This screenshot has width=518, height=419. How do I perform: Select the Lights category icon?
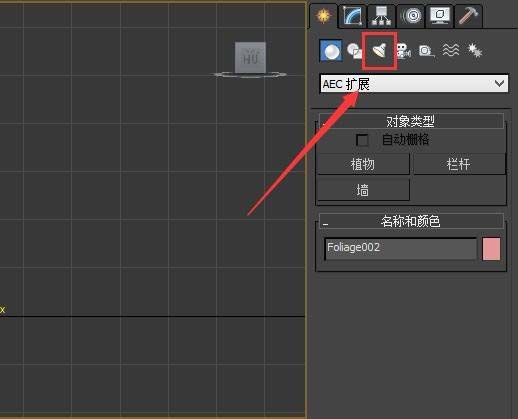tap(379, 51)
